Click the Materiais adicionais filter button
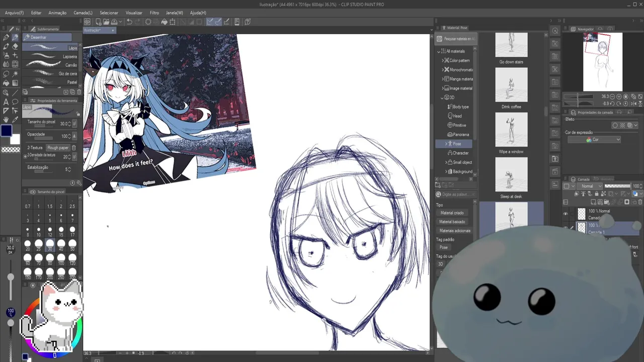The width and height of the screenshot is (644, 362). tap(455, 231)
